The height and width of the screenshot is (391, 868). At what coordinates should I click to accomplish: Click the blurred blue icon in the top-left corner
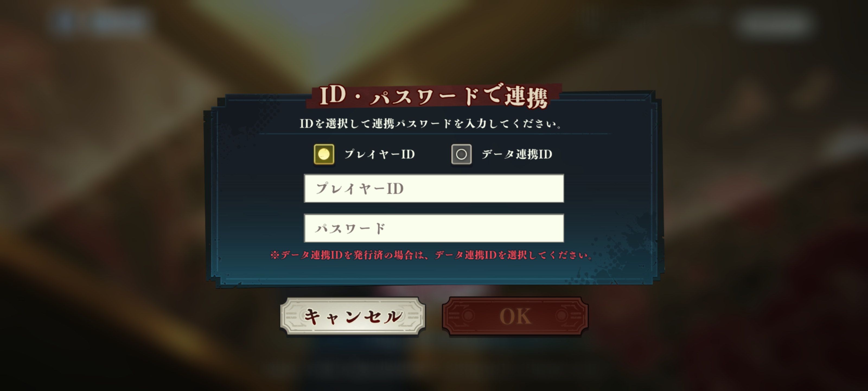(x=63, y=22)
